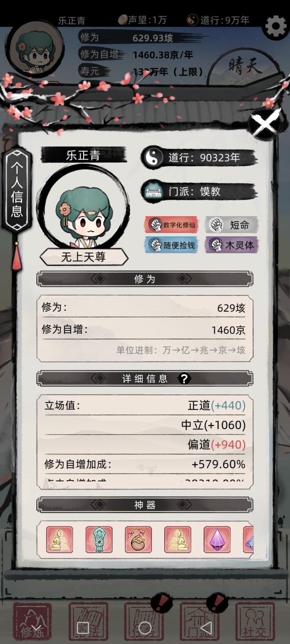Switch to the 社交 bottom tab
This screenshot has height=644, width=290.
coord(255,622)
